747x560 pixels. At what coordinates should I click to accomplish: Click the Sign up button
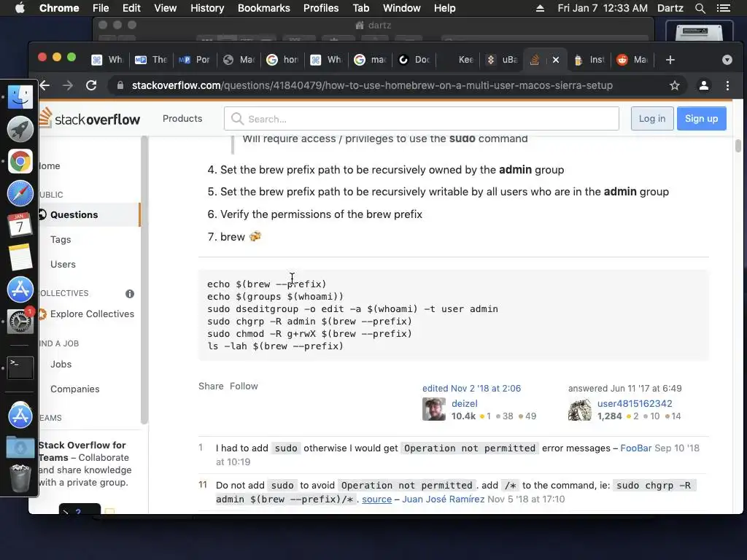tap(701, 119)
